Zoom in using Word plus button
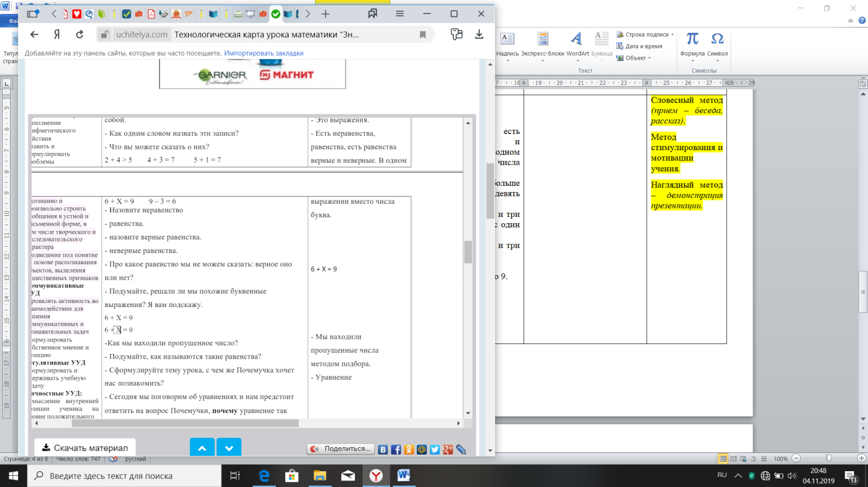 click(861, 458)
